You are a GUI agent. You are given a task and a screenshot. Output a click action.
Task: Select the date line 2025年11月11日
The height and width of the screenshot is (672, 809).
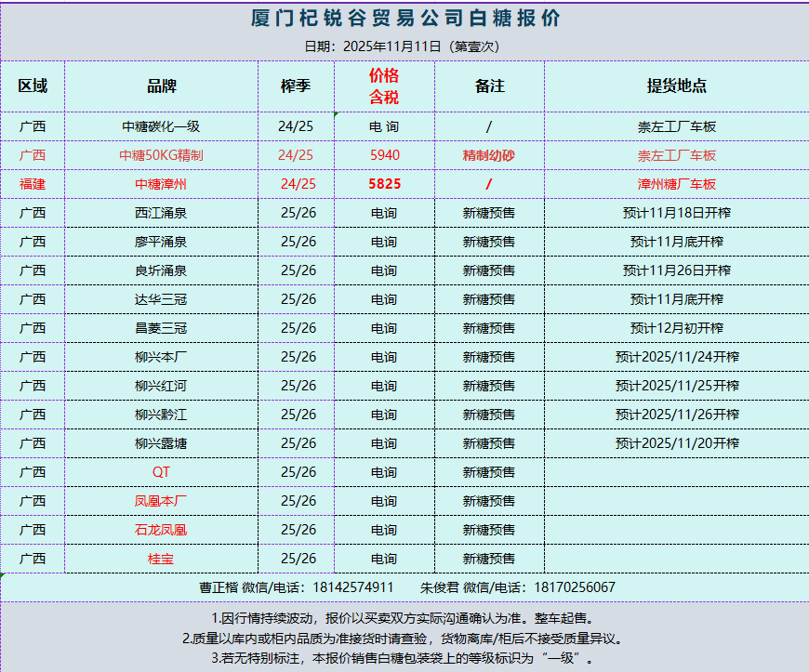pos(392,46)
